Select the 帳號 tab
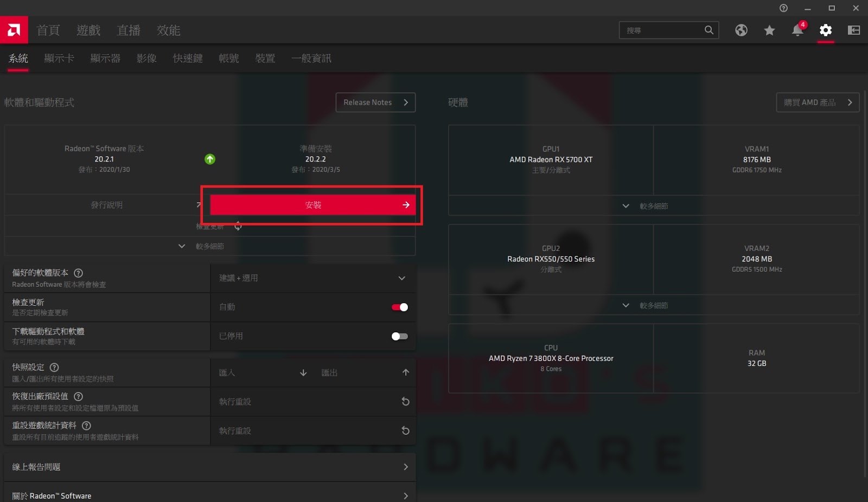This screenshot has height=502, width=868. point(229,59)
